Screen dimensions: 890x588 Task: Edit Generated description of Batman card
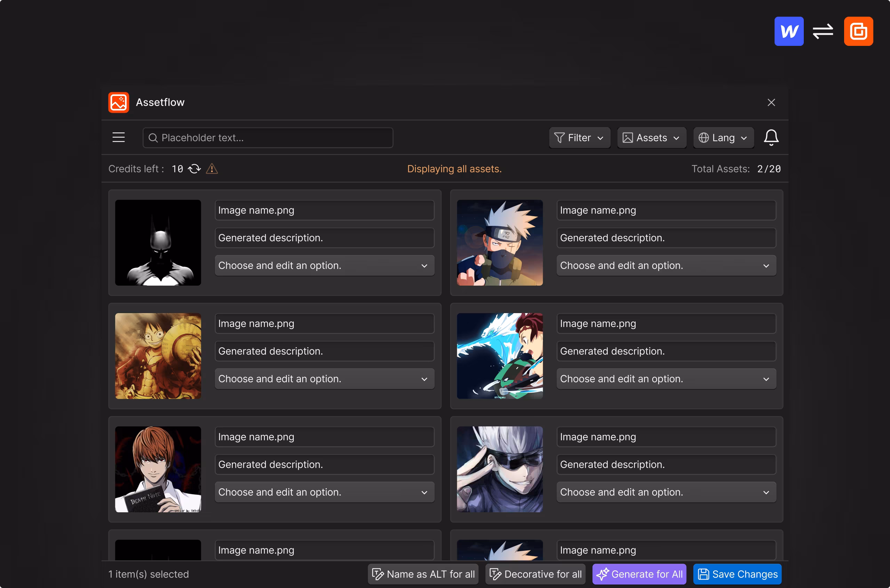(x=324, y=238)
